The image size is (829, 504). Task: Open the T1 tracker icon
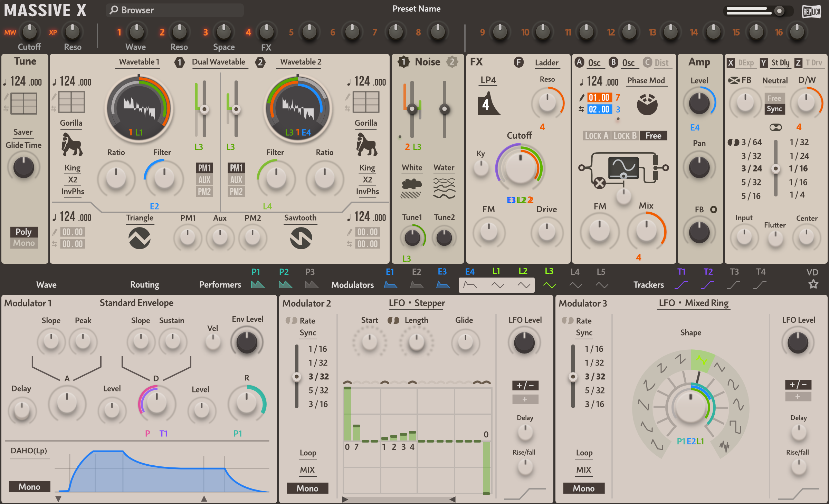point(681,285)
